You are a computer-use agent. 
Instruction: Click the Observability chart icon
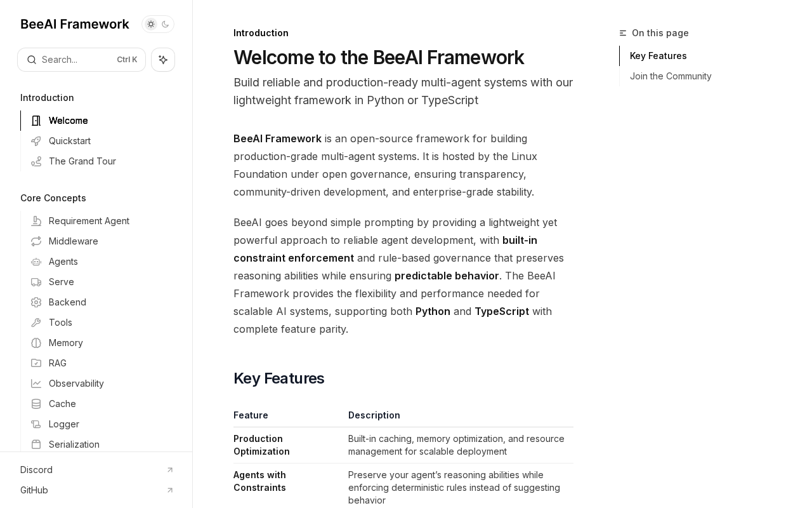click(x=36, y=384)
